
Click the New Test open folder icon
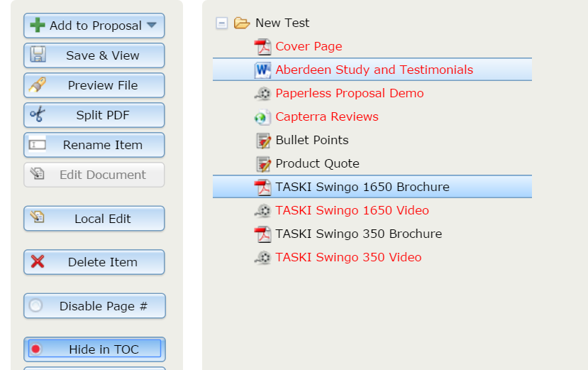[242, 23]
